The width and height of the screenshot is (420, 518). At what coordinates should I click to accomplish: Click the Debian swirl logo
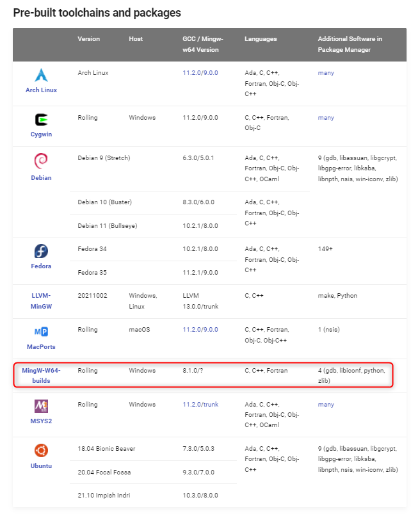coord(42,161)
